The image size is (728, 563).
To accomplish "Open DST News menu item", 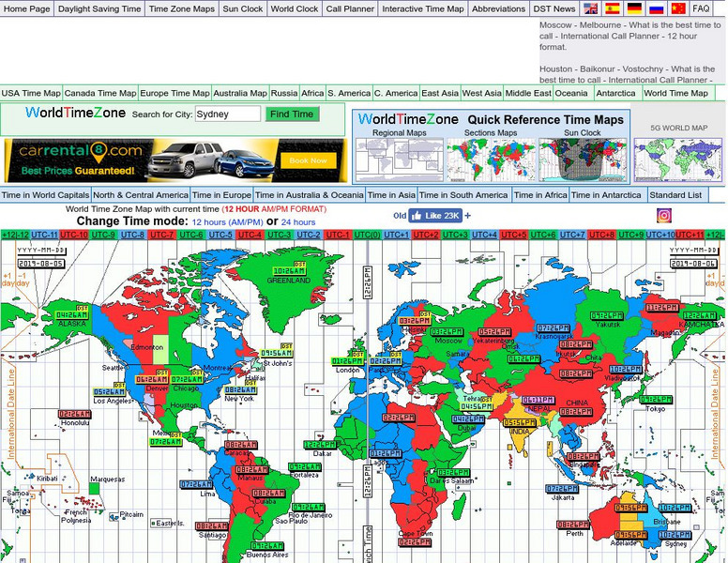I will pyautogui.click(x=554, y=8).
